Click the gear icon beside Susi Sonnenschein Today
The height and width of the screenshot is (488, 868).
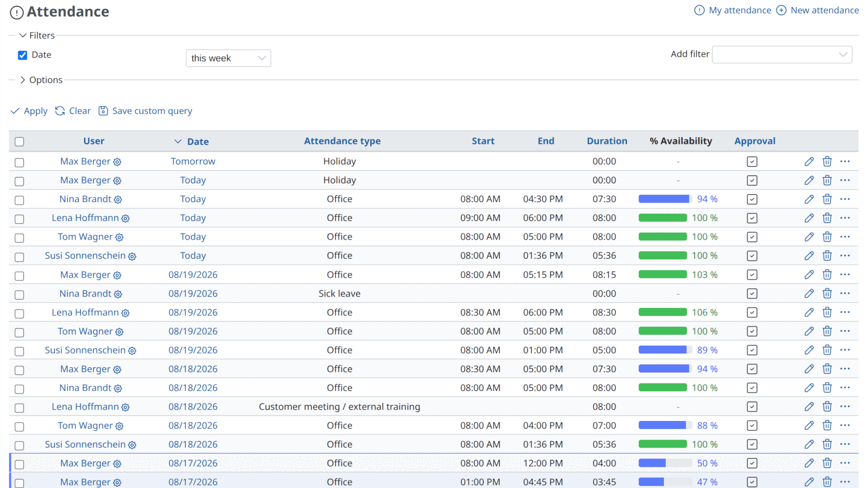click(x=132, y=256)
